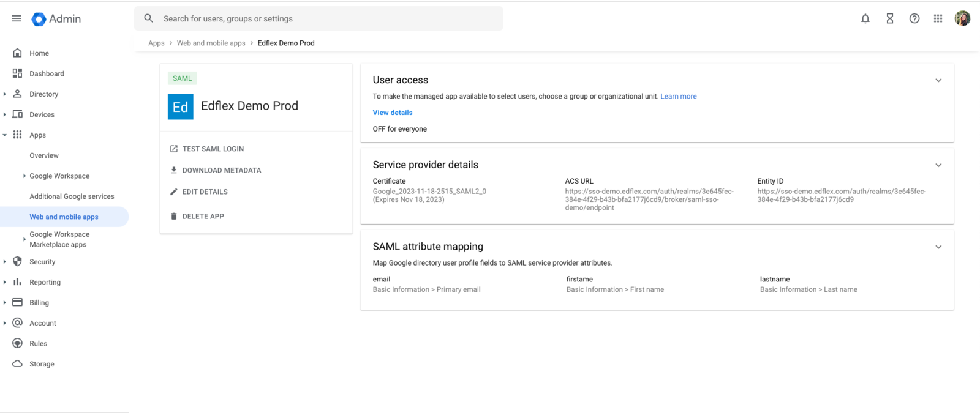This screenshot has width=980, height=413.
Task: Click the Entity ID URL value
Action: [x=842, y=195]
